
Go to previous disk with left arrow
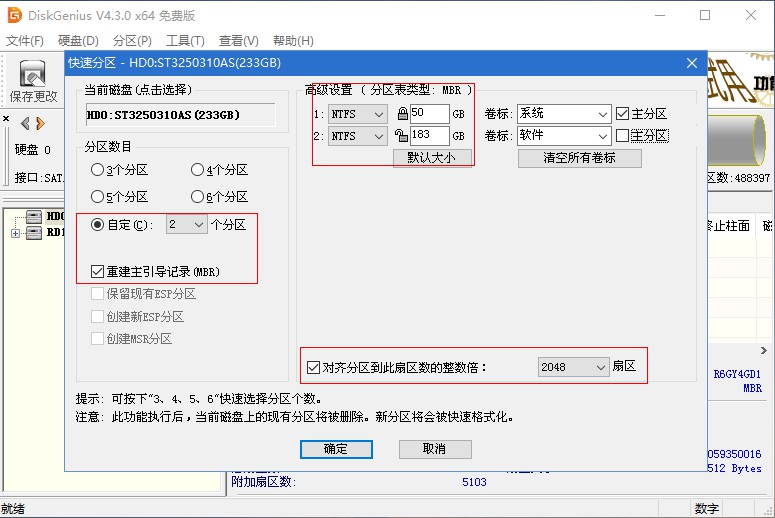pos(25,123)
